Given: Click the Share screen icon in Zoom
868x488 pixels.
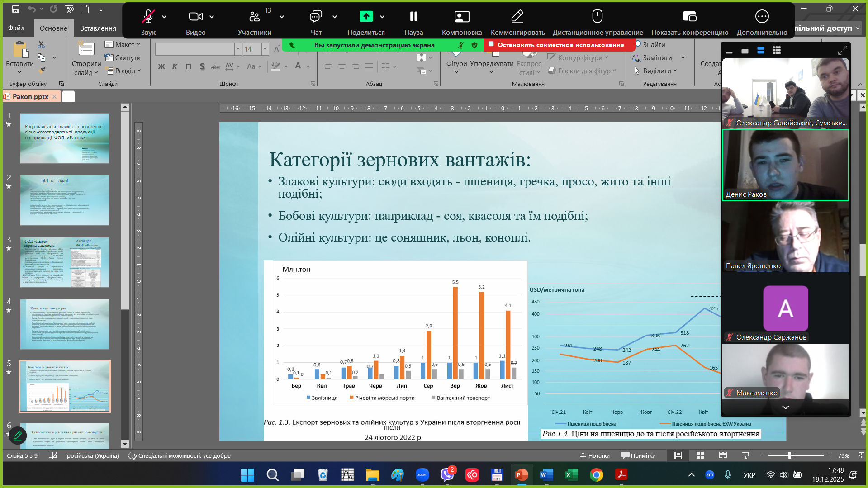Looking at the screenshot, I should (x=366, y=17).
